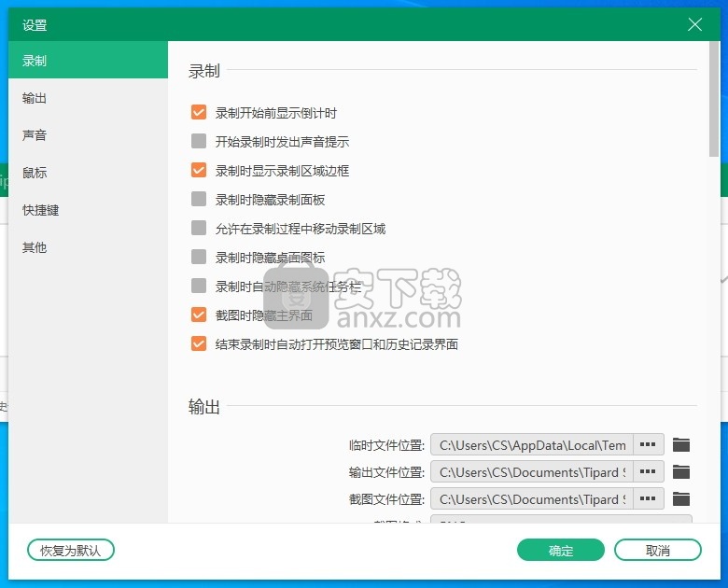This screenshot has width=728, height=588.
Task: Uncheck 录制时显示录制区域边框
Action: pyautogui.click(x=199, y=170)
